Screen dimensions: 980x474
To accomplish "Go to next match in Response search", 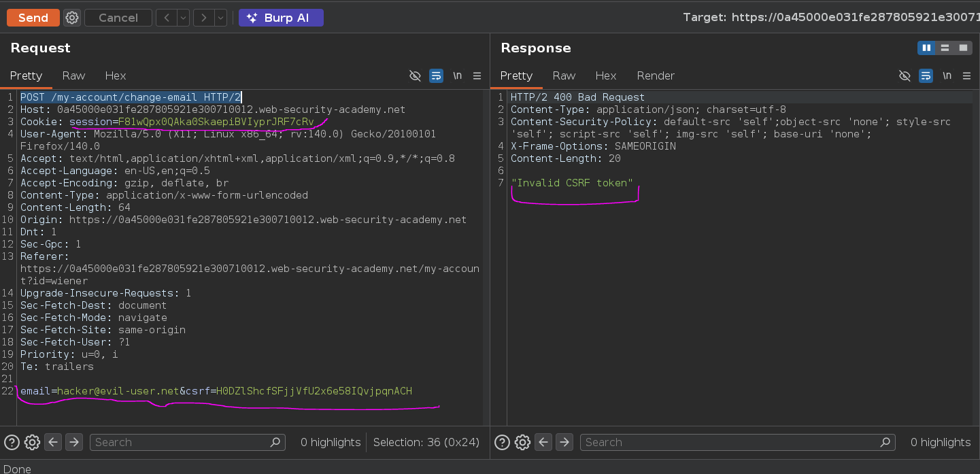I will (564, 442).
